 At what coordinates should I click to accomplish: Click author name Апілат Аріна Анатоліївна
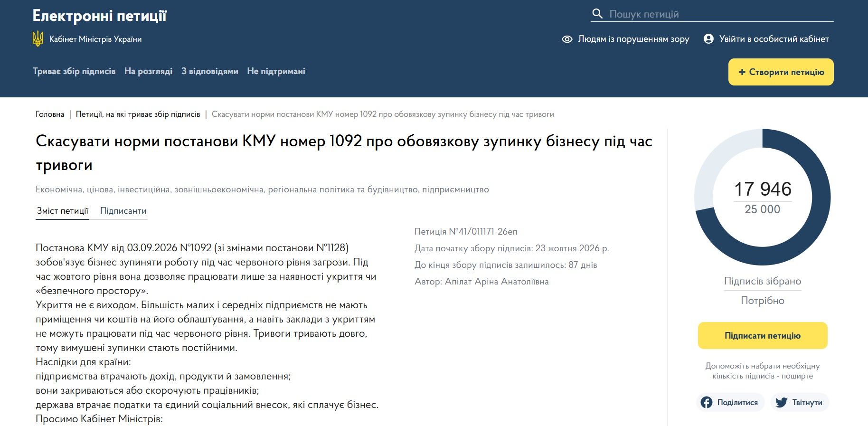[497, 282]
